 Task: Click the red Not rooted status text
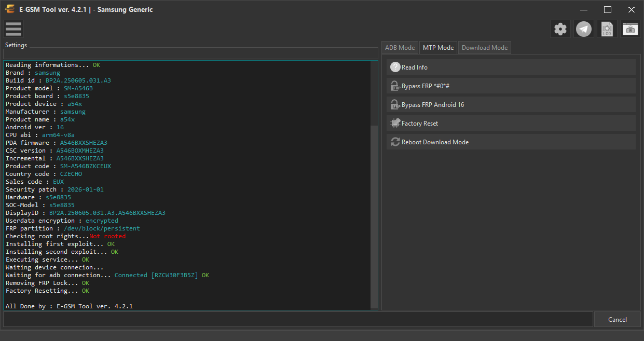coord(107,236)
